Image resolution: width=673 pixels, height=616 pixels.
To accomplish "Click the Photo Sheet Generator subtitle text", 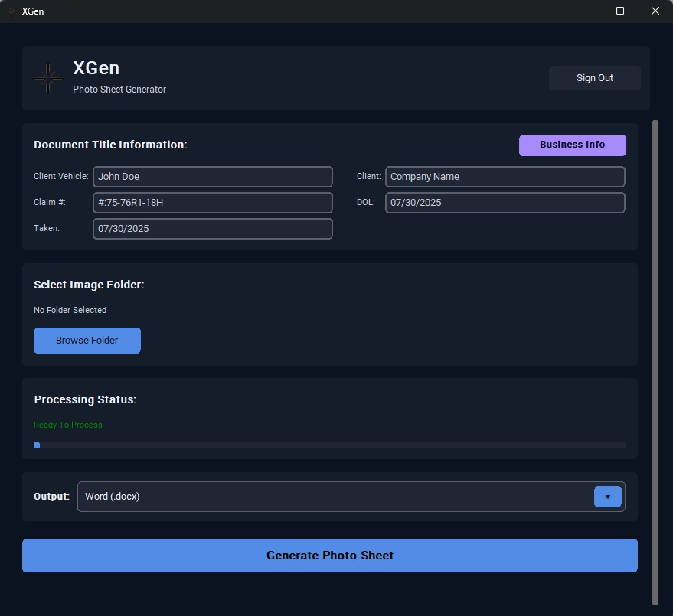I will (119, 90).
